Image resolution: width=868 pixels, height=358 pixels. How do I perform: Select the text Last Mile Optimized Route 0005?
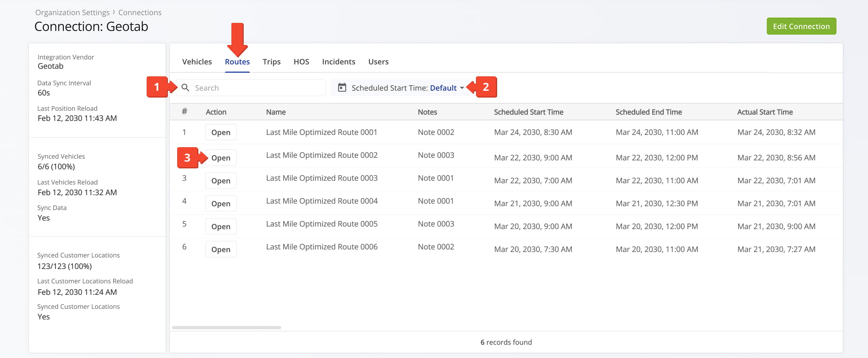point(322,224)
